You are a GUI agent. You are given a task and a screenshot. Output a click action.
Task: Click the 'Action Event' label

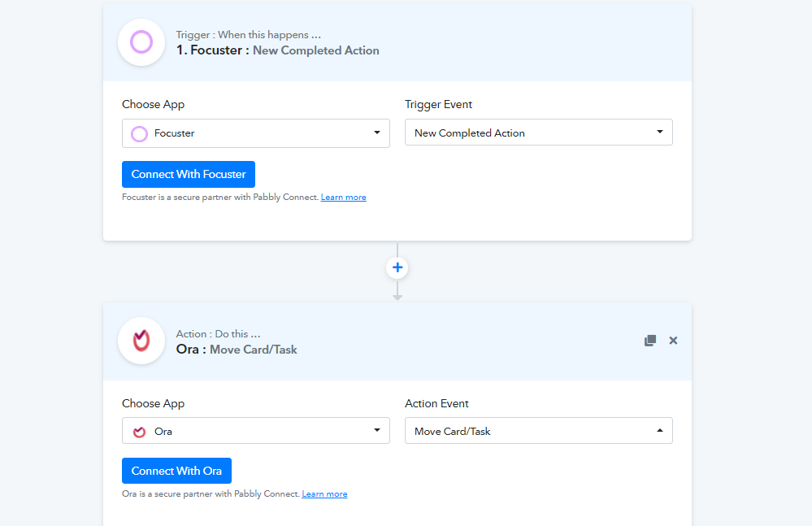436,403
